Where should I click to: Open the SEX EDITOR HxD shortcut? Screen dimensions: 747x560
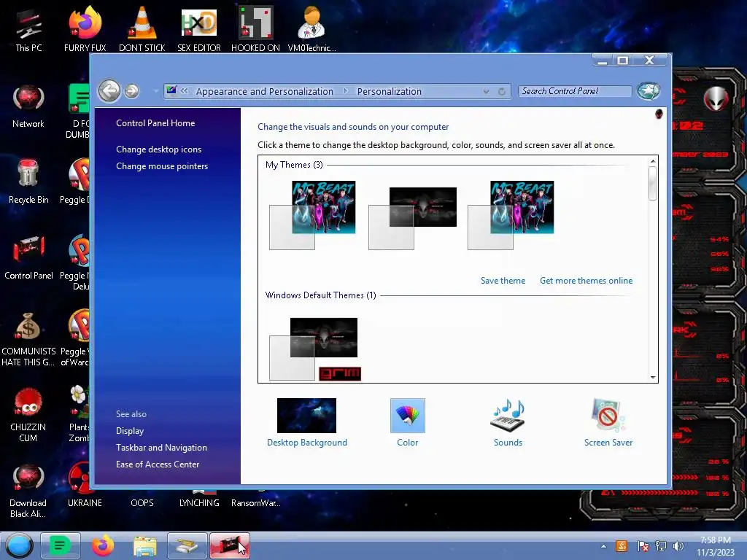point(199,30)
